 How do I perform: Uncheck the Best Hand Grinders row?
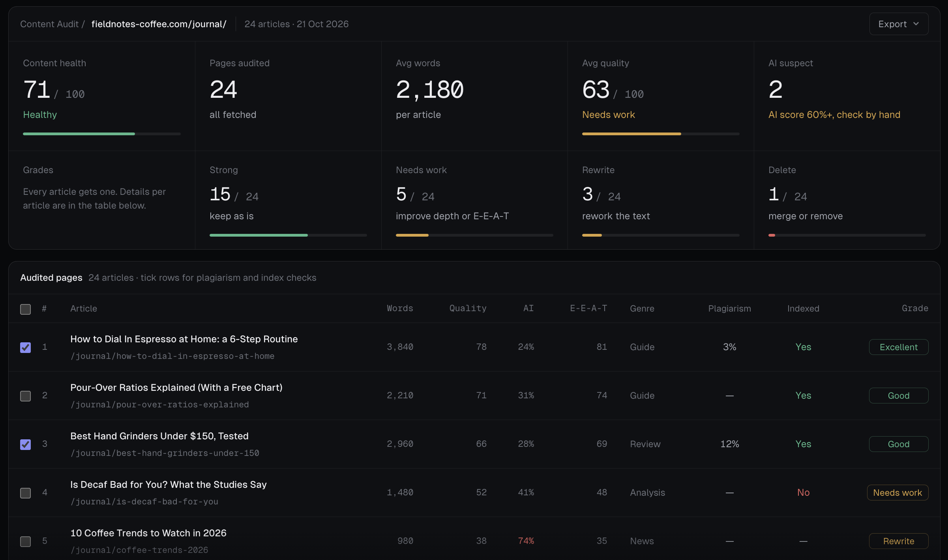coord(26,444)
